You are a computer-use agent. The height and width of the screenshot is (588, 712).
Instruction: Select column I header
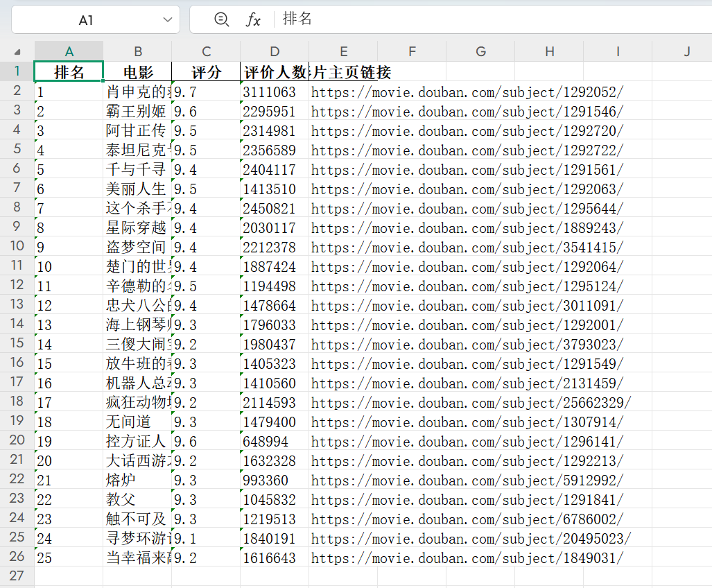point(618,51)
